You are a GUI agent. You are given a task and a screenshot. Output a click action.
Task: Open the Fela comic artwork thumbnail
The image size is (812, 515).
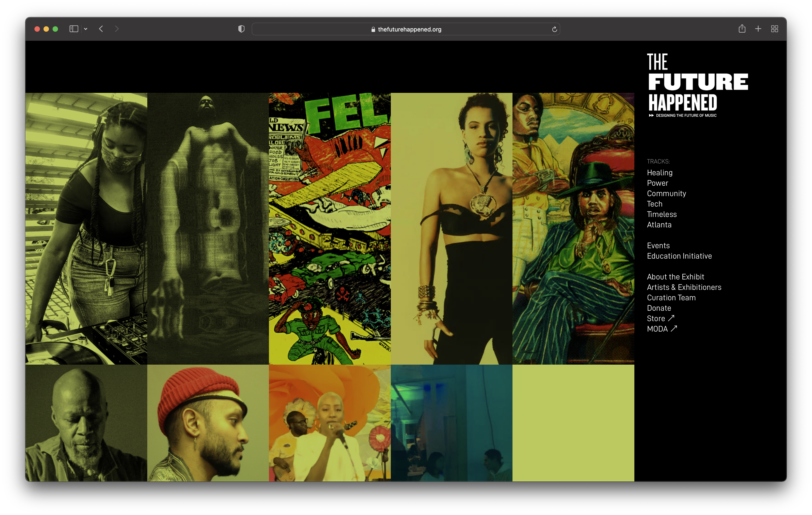[x=329, y=229]
